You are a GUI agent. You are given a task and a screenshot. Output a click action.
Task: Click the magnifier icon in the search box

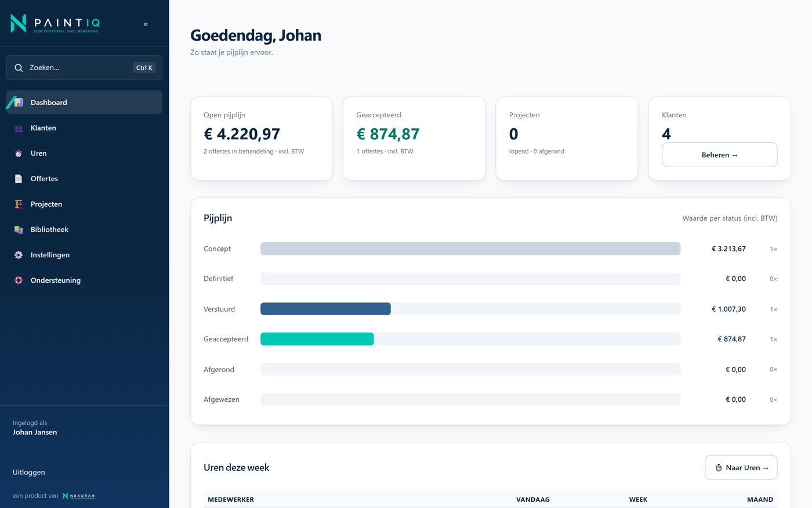(x=19, y=68)
